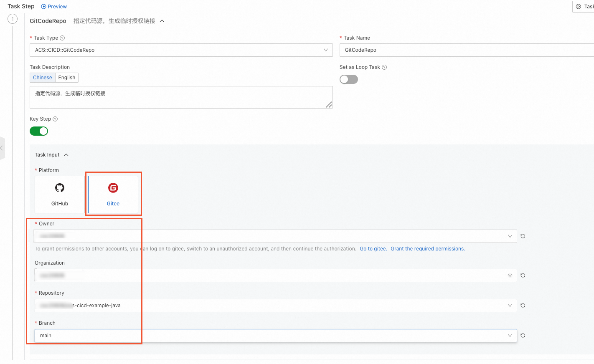Open the Task Type dropdown

pos(181,50)
